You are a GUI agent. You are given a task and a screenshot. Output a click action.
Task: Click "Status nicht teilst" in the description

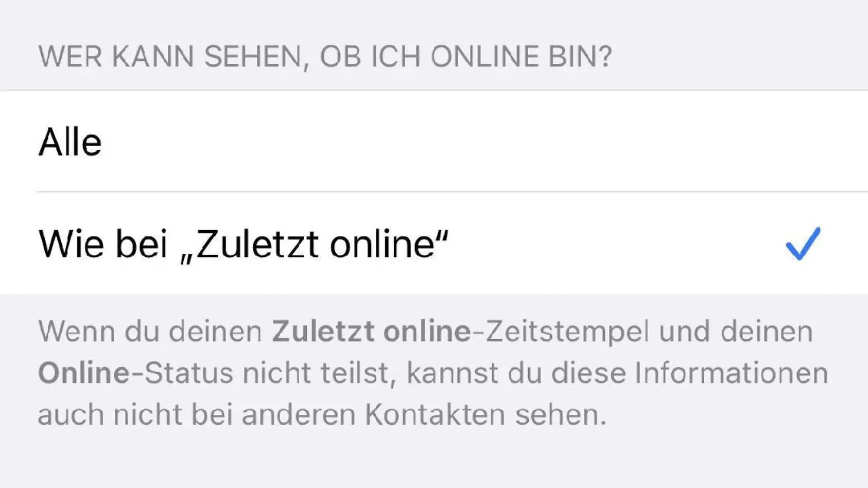[x=270, y=373]
